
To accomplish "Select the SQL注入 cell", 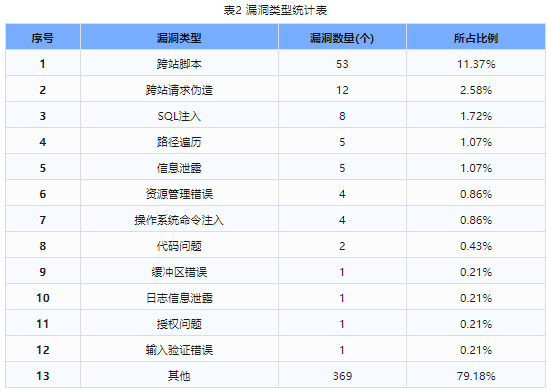I will (179, 116).
